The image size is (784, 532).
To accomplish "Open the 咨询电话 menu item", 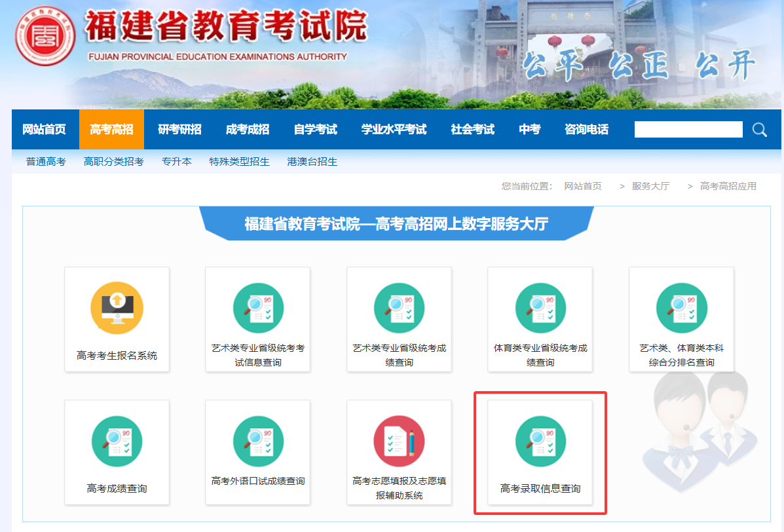I will [586, 130].
